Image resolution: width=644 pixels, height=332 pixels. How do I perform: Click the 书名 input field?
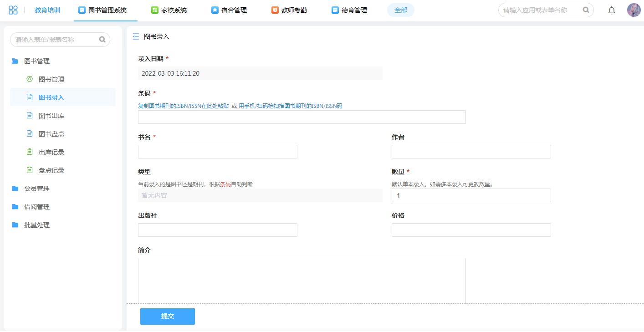tap(218, 152)
